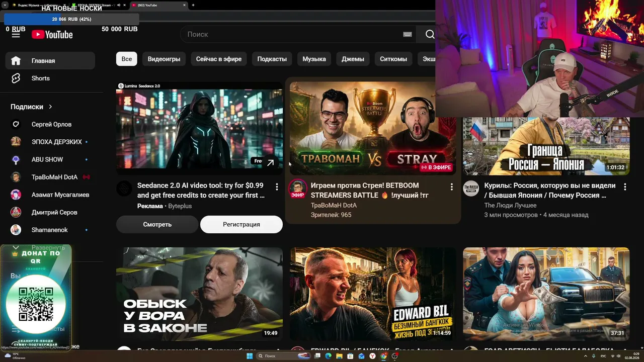Open Microsoft Store from the taskbar

click(350, 356)
